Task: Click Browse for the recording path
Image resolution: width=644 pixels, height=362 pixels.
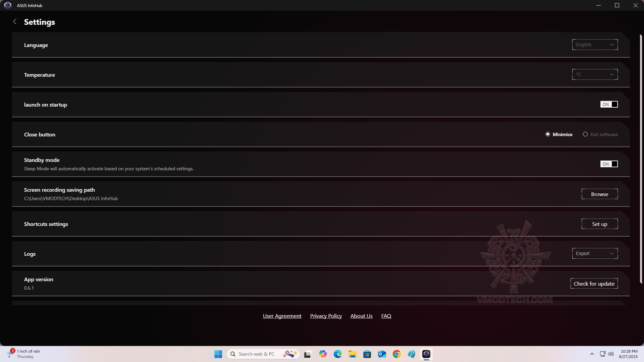Action: 599,194
